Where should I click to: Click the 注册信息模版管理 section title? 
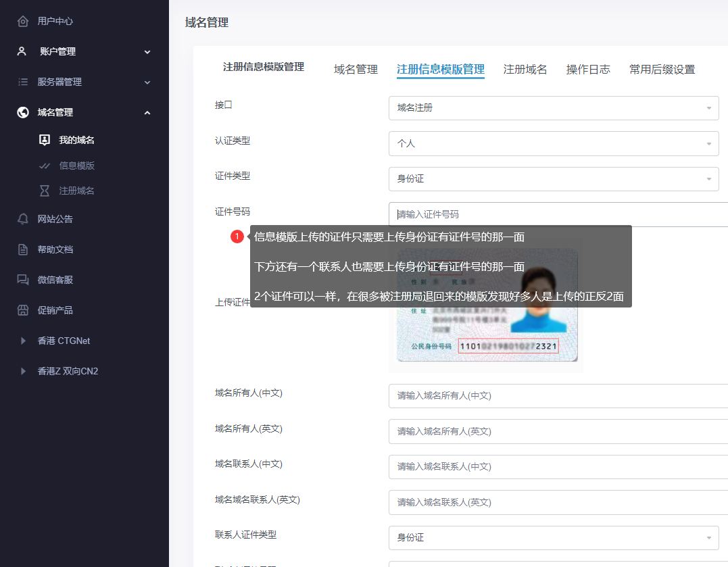click(263, 67)
